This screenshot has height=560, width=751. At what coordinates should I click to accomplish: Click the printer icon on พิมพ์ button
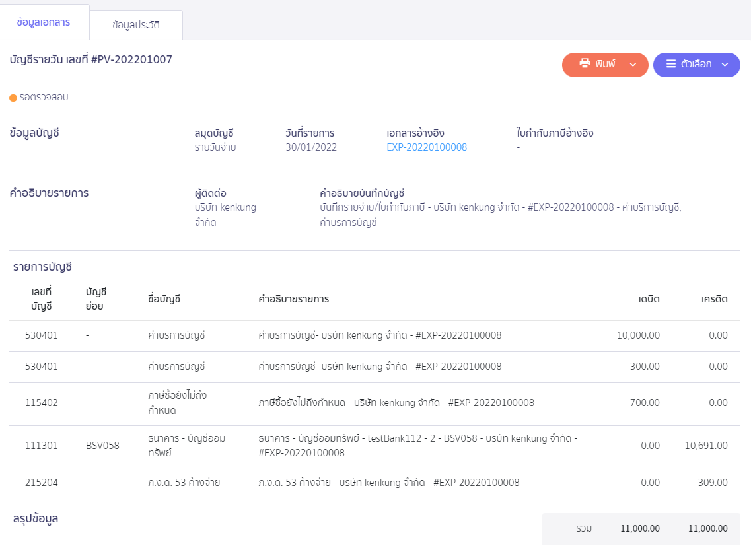(585, 63)
